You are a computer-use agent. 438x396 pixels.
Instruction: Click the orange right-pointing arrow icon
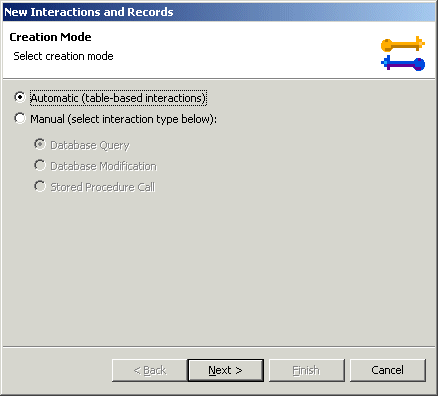(x=403, y=44)
